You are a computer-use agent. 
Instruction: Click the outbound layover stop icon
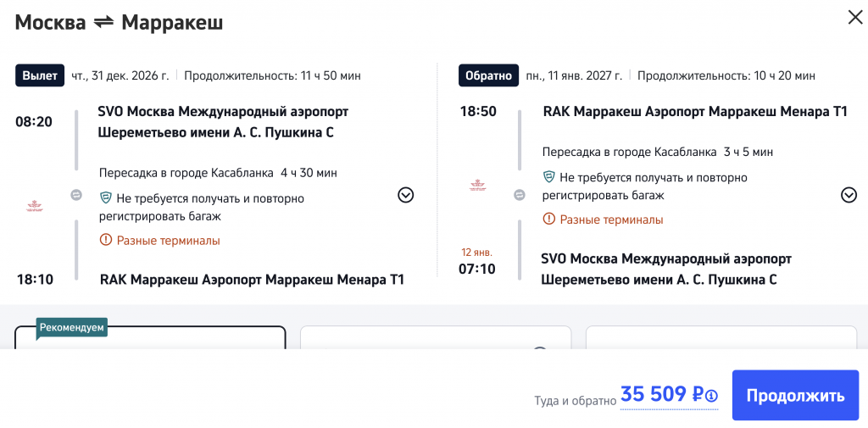[x=76, y=195]
